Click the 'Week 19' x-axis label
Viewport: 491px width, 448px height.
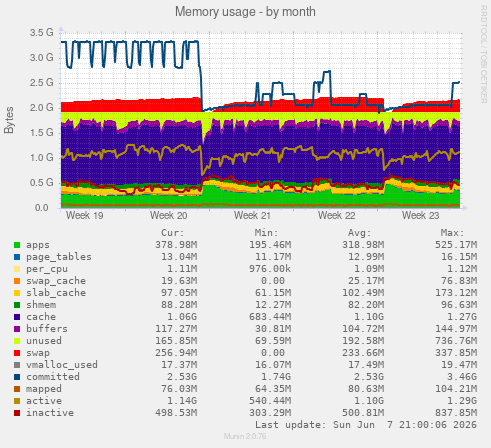[x=85, y=216]
